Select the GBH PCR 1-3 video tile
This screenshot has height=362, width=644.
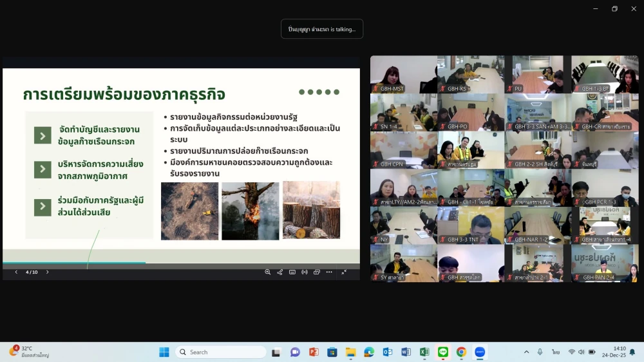click(605, 188)
